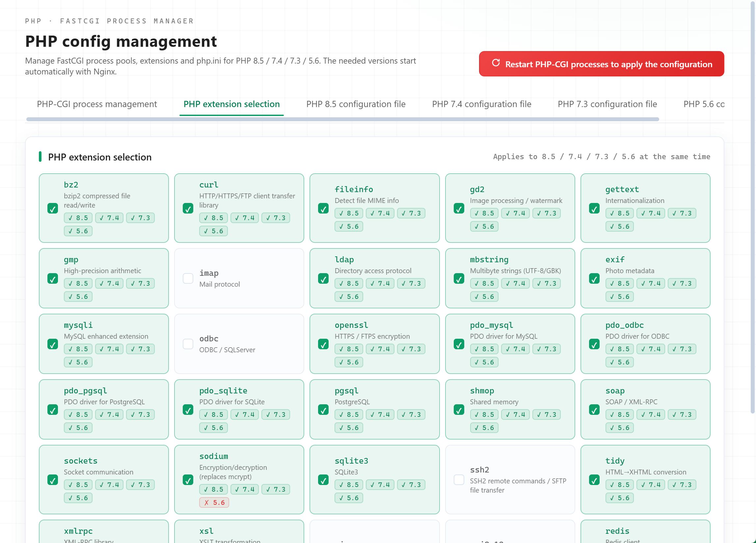
Task: Toggle the mbstring extension checkbox
Action: [459, 278]
